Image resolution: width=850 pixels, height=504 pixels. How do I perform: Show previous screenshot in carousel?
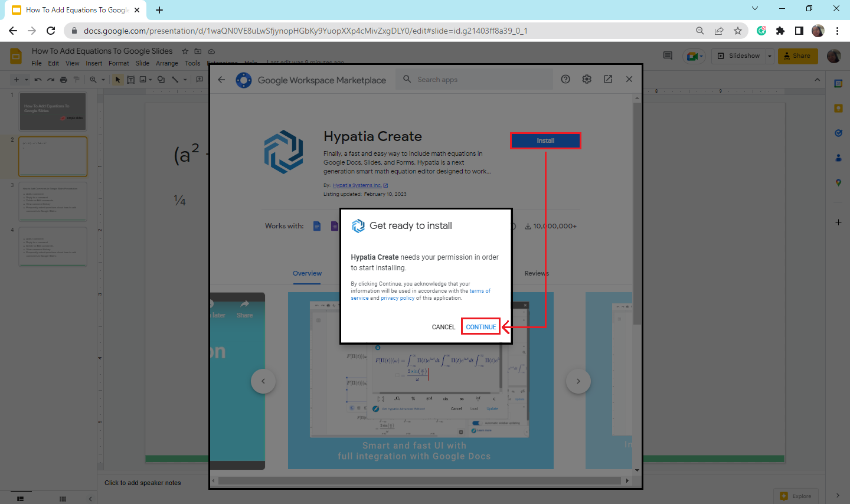[x=263, y=381]
